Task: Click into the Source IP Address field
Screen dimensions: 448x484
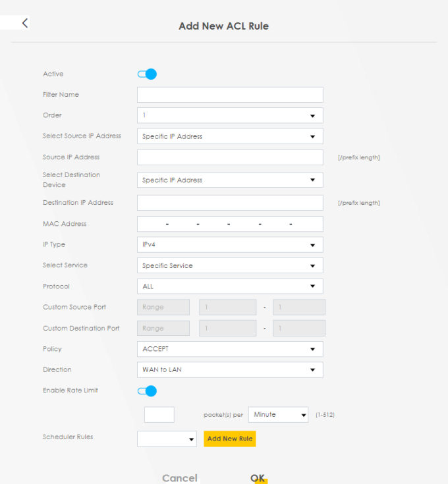Action: (x=230, y=157)
